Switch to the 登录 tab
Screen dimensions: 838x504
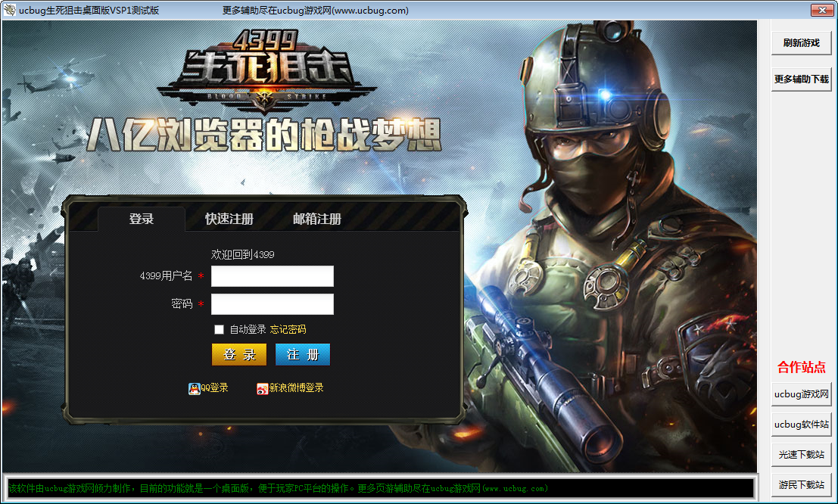pyautogui.click(x=141, y=219)
